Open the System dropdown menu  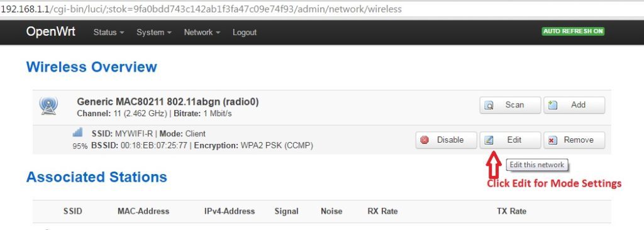154,32
